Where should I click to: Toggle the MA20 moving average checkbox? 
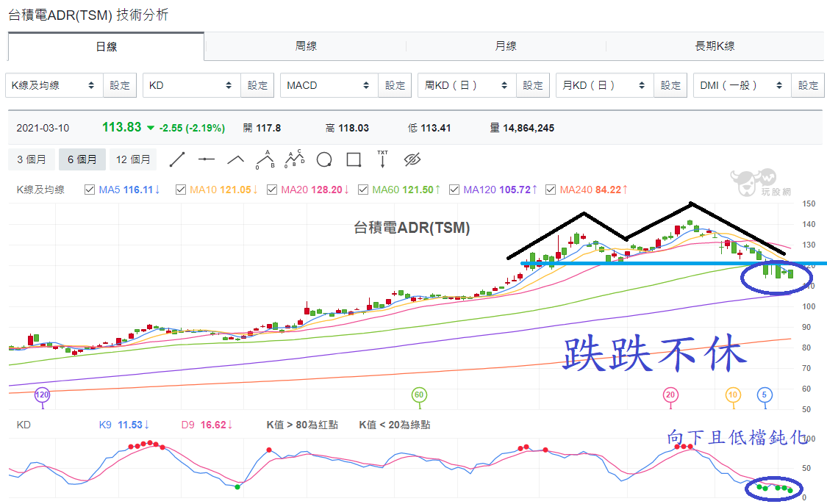point(272,190)
